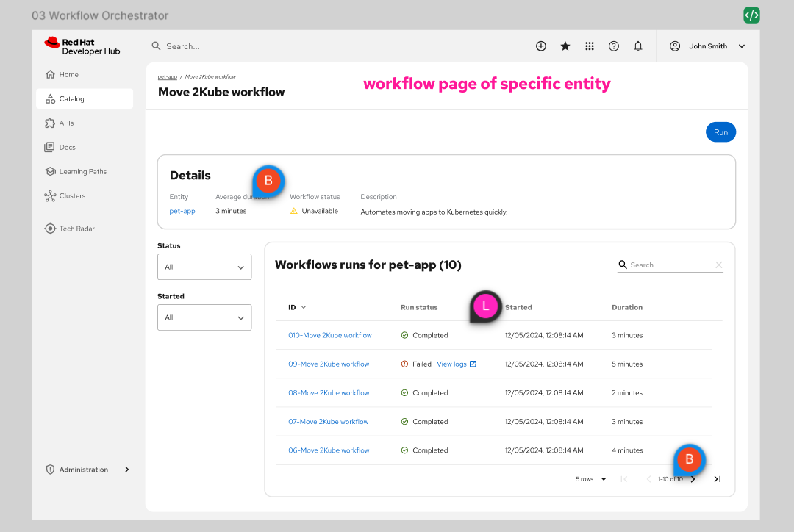Click the pet-app breadcrumb link
Screen dimensions: 794x532
point(167,77)
